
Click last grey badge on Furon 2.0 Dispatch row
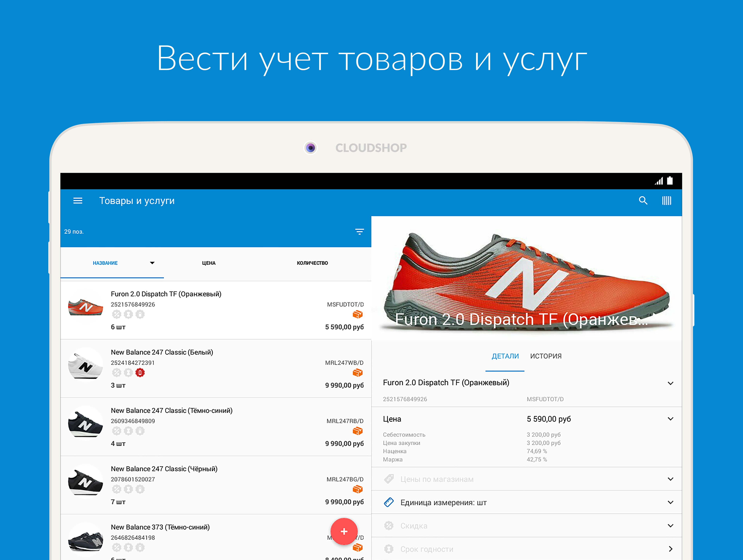140,315
